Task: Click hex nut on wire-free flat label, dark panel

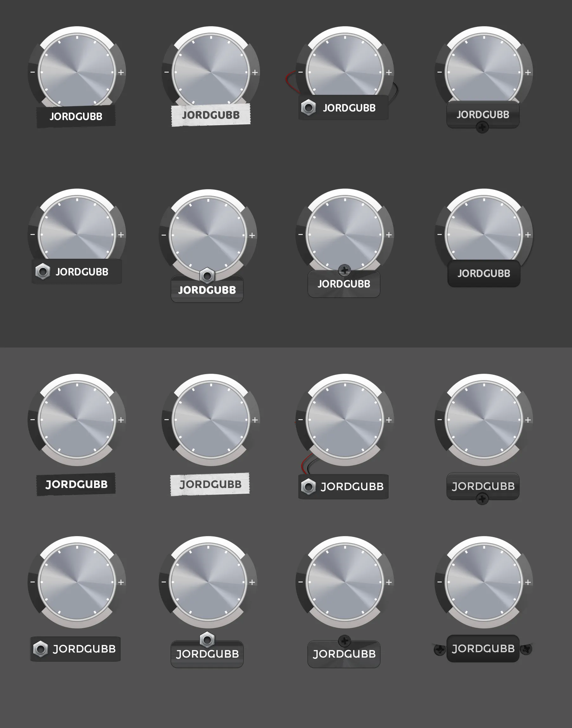Action: click(42, 271)
